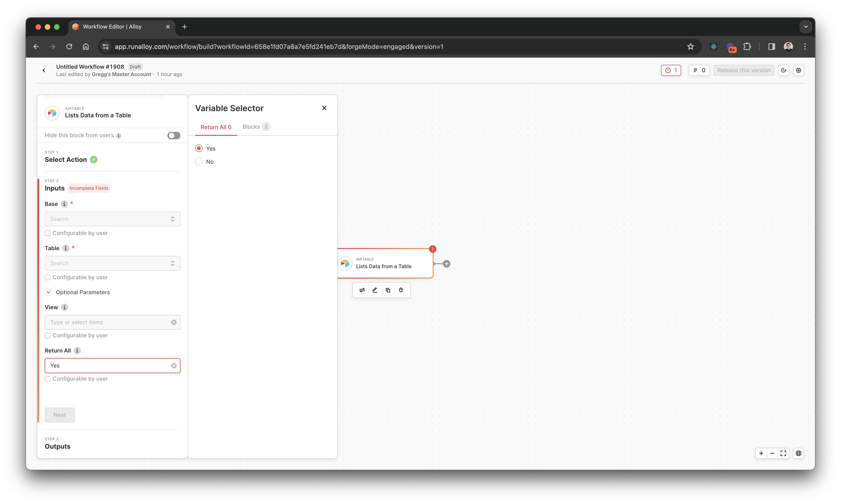The height and width of the screenshot is (504, 841).
Task: Add a new block with plus connector
Action: pos(447,264)
